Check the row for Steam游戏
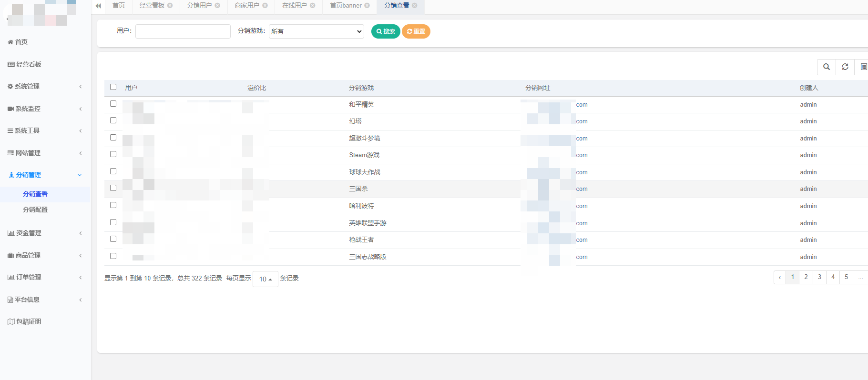Viewport: 868px width, 380px height. [x=113, y=154]
